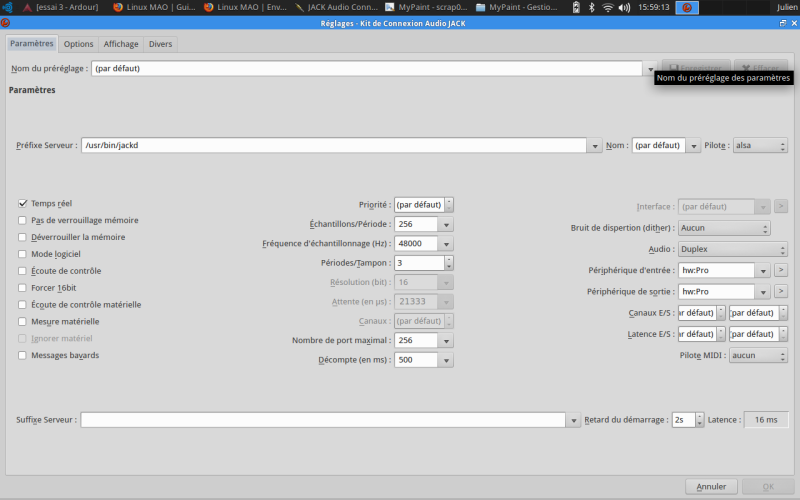This screenshot has width=800, height=500.
Task: Click the Nom du préréglage text field
Action: tap(367, 68)
